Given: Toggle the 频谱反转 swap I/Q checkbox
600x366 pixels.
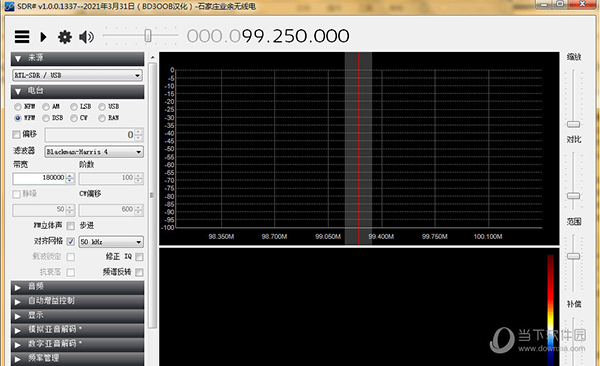Looking at the screenshot, I should click(x=139, y=272).
